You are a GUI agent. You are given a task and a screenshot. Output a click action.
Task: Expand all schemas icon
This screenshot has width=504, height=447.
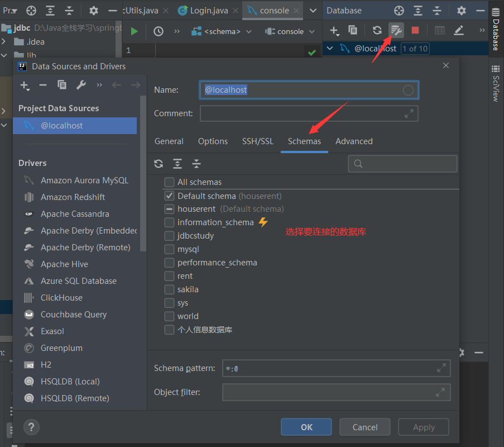(177, 164)
